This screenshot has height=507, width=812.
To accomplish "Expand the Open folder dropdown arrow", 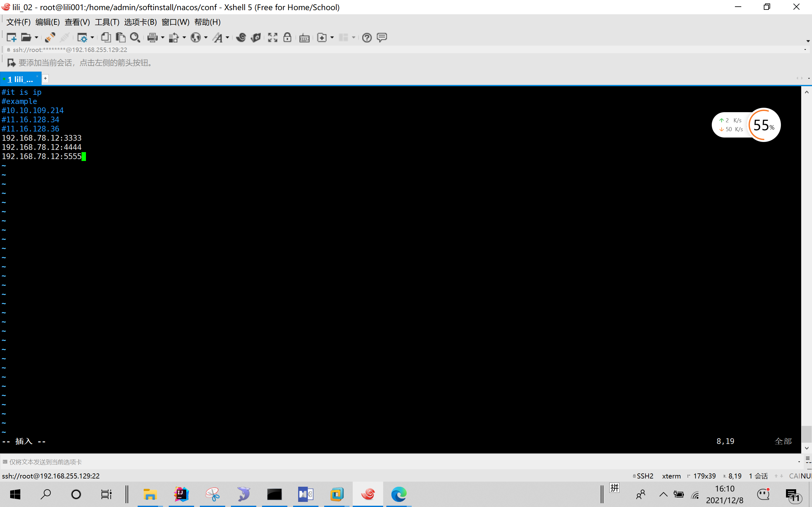I will pyautogui.click(x=36, y=38).
